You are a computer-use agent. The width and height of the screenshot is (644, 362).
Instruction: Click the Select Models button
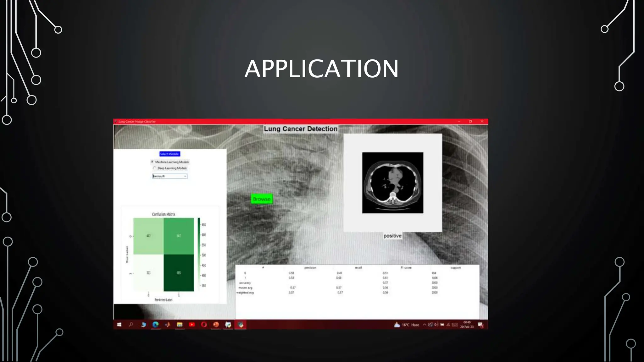coord(169,154)
